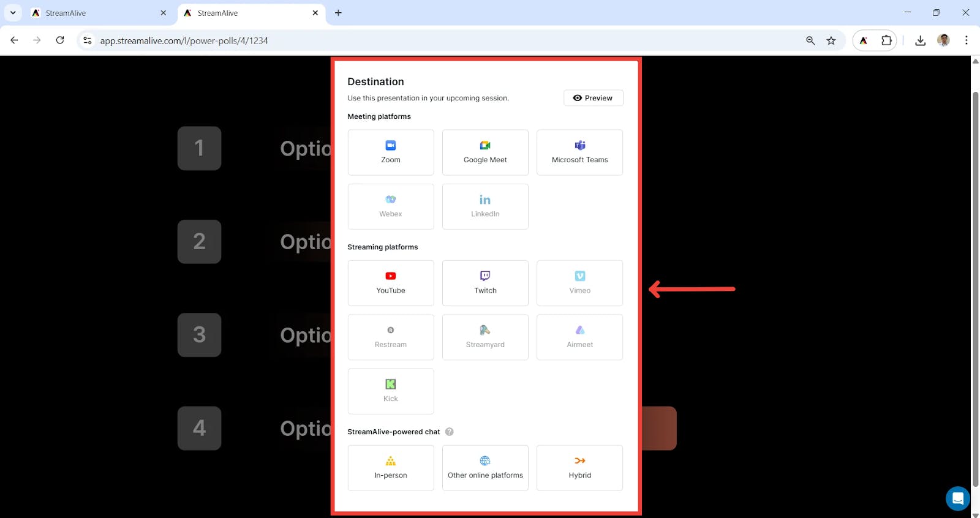Image resolution: width=980 pixels, height=518 pixels.
Task: Go forward to the next page
Action: pos(37,40)
